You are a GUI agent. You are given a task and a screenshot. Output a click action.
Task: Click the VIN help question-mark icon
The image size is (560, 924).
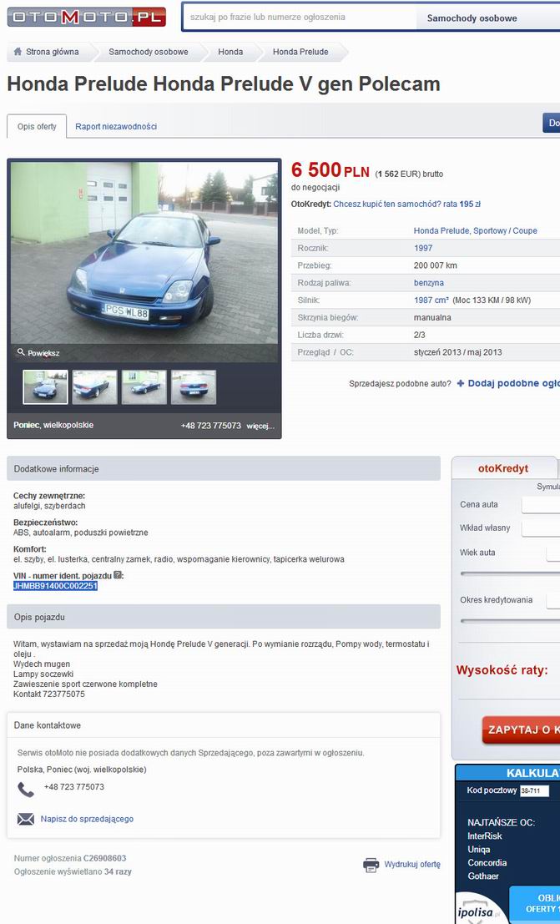click(118, 574)
